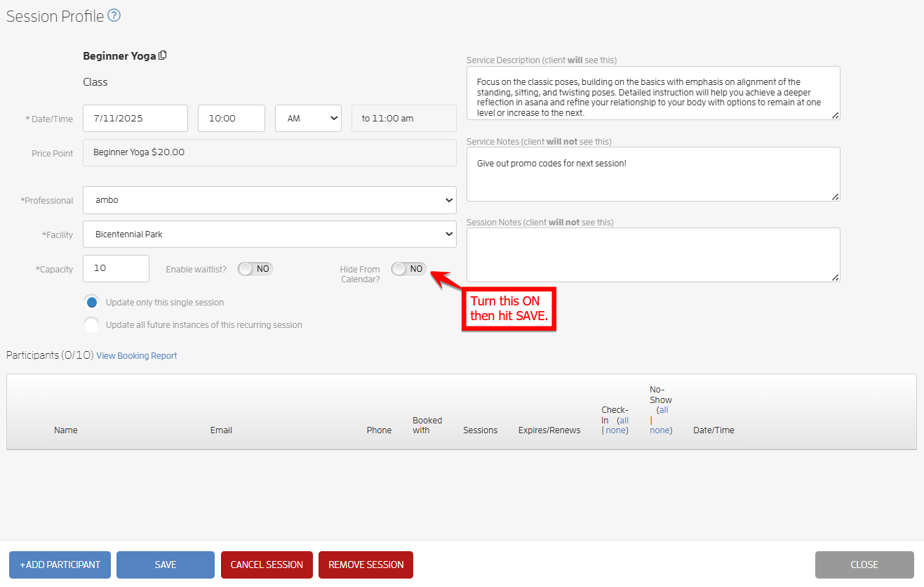
Task: Click the 'to 11:00 am' end time field
Action: click(x=404, y=118)
